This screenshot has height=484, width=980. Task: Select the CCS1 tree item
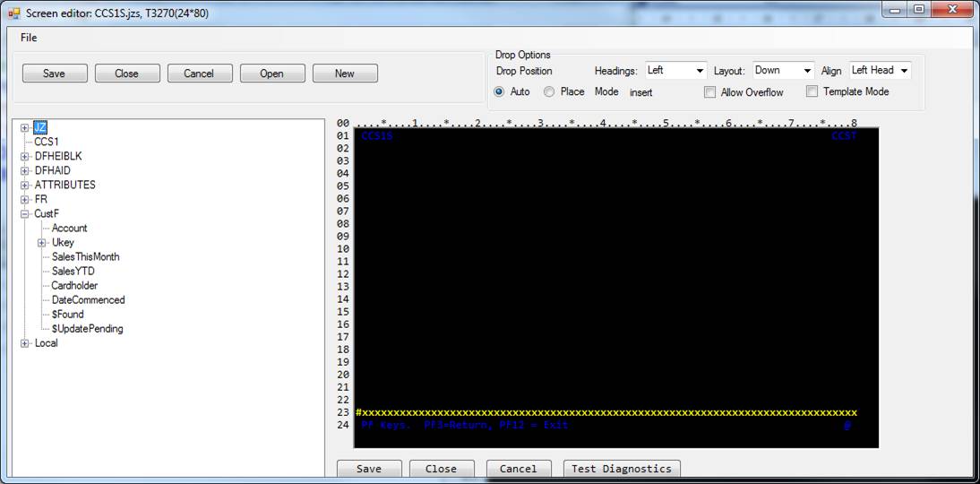pyautogui.click(x=47, y=142)
